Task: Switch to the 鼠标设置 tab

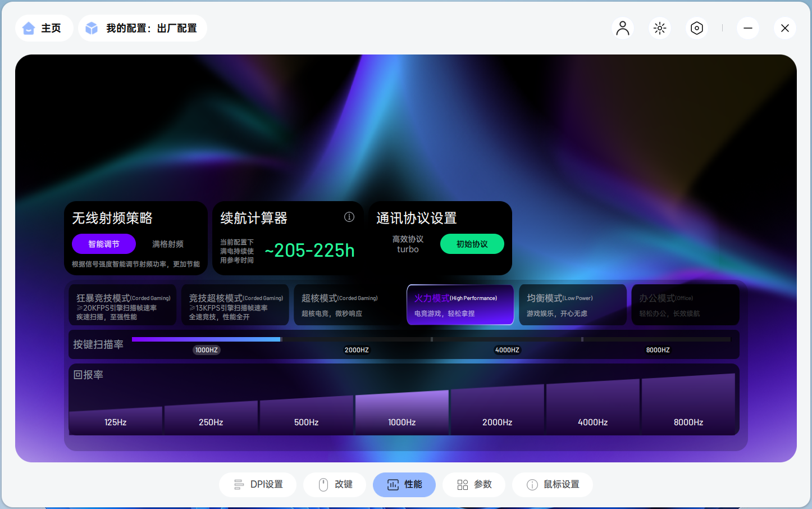Action: pos(553,485)
